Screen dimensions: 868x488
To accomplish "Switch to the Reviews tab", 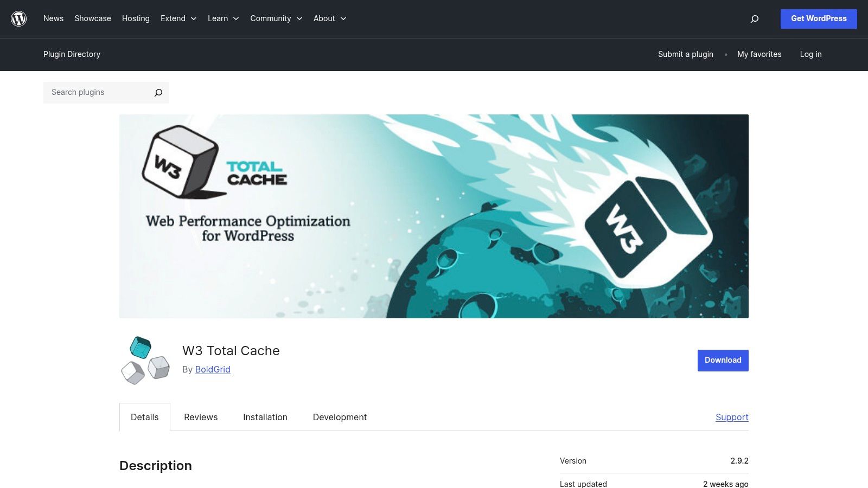I will [201, 417].
